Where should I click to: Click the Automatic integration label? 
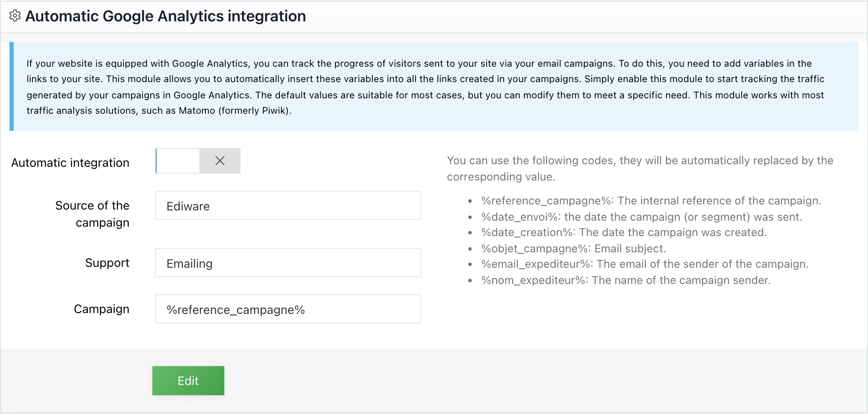70,163
